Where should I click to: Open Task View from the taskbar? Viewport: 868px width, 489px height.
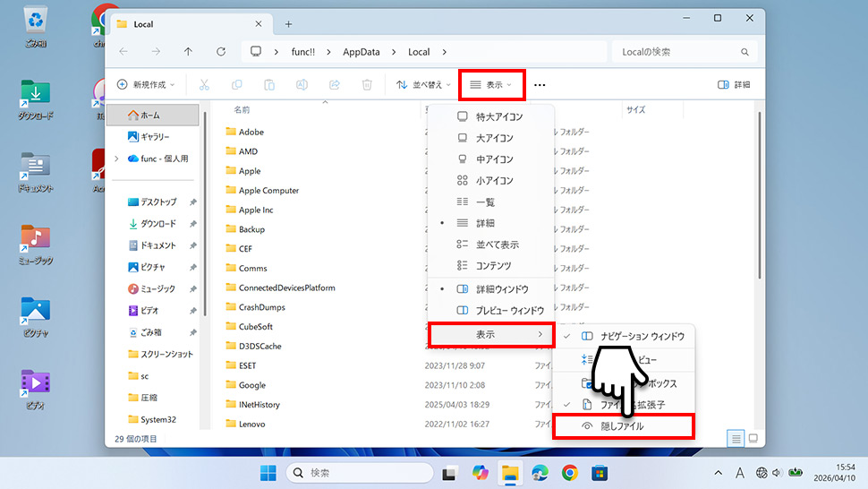point(449,473)
